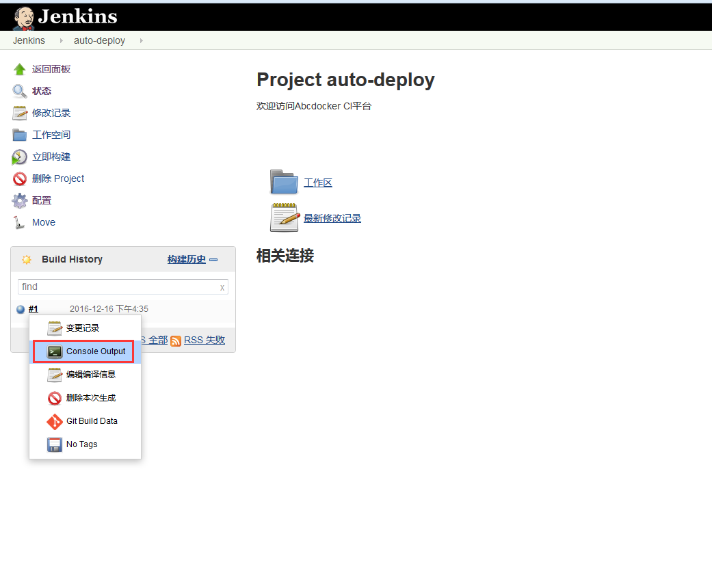
Task: Expand the breadcrumb arrow after auto-deploy
Action: (141, 40)
